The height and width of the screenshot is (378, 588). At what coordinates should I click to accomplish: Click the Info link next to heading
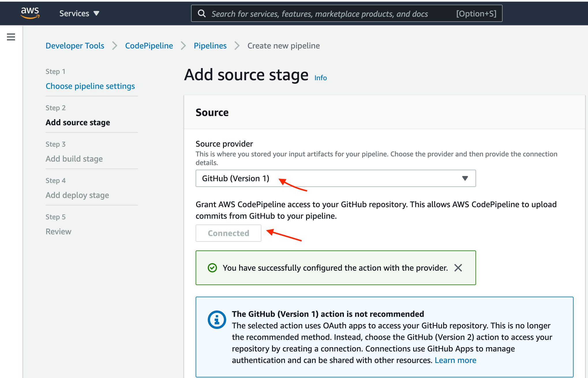(x=321, y=78)
